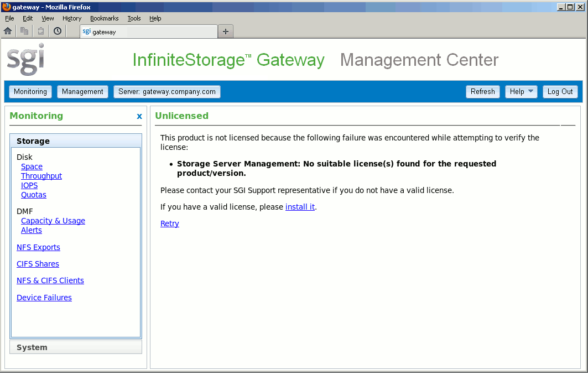588x375 pixels.
Task: Expand the System section header
Action: [x=76, y=347]
